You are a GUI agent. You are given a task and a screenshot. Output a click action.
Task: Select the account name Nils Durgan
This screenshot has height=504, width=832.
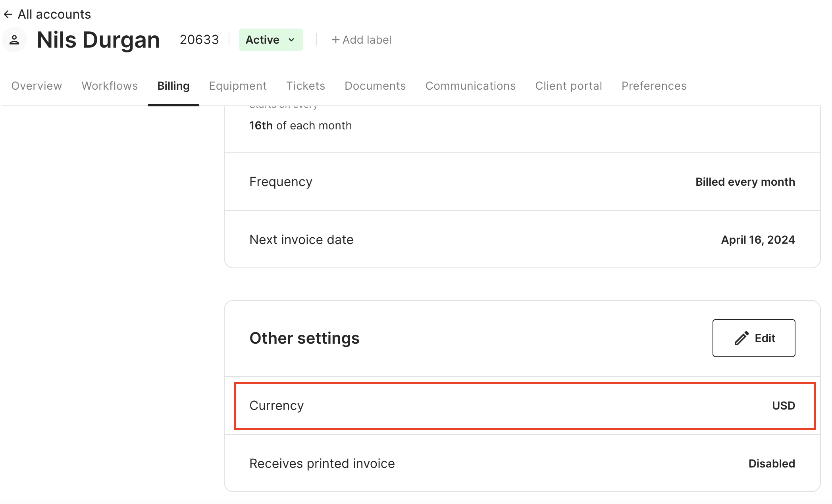[98, 40]
